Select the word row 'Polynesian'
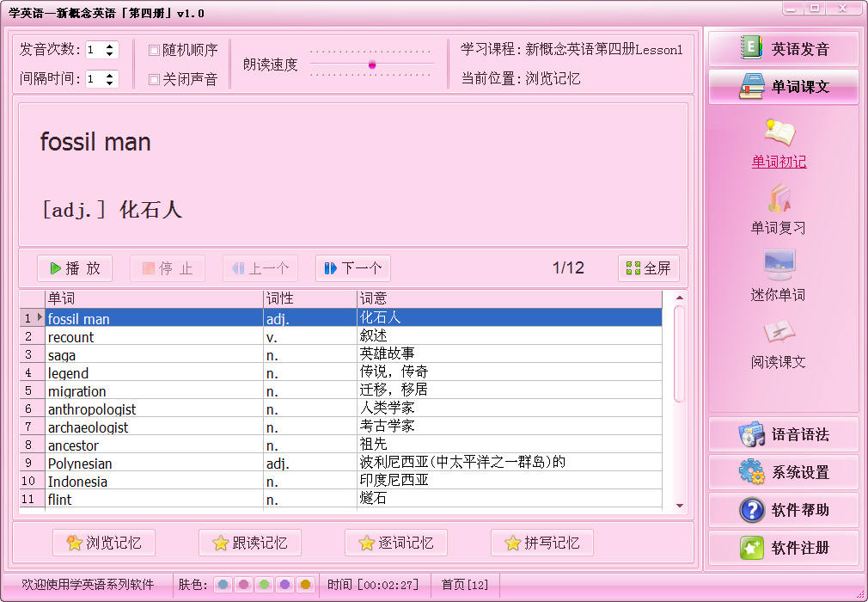This screenshot has width=868, height=602. click(341, 463)
